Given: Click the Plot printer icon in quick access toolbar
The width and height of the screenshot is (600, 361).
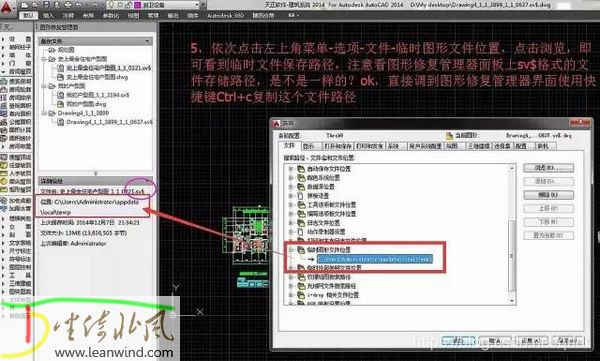Looking at the screenshot, I should tap(68, 5).
